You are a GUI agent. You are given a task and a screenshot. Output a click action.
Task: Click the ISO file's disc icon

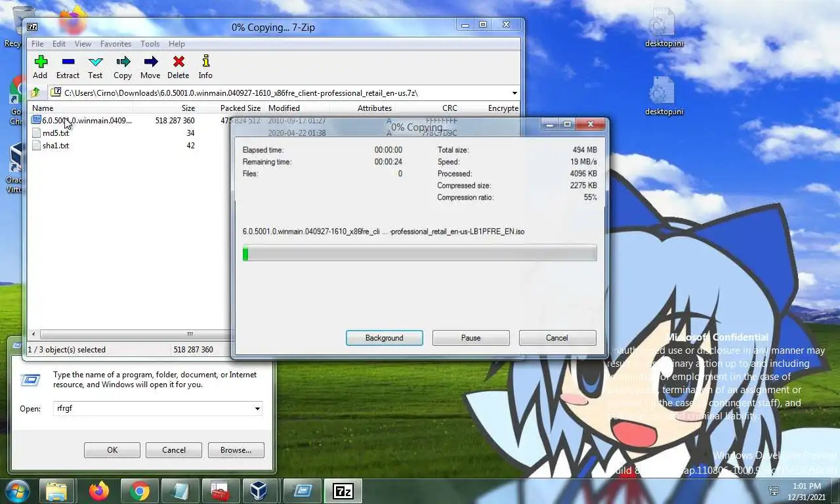tap(36, 120)
